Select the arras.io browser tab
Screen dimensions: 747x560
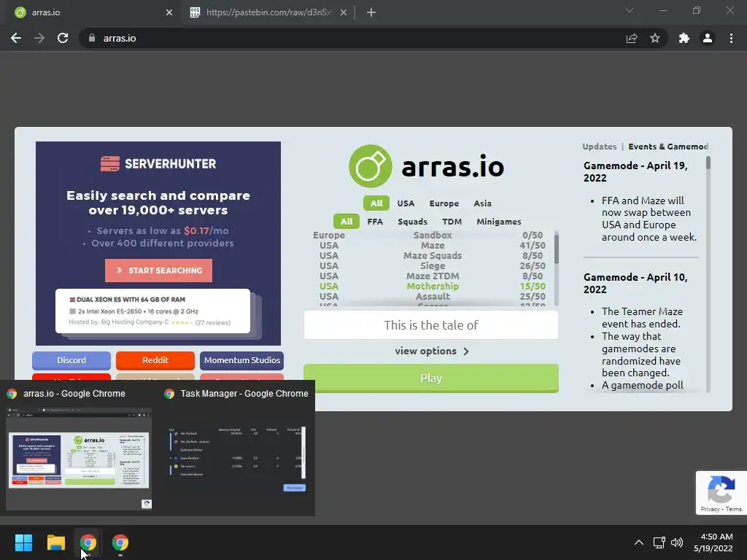click(93, 12)
